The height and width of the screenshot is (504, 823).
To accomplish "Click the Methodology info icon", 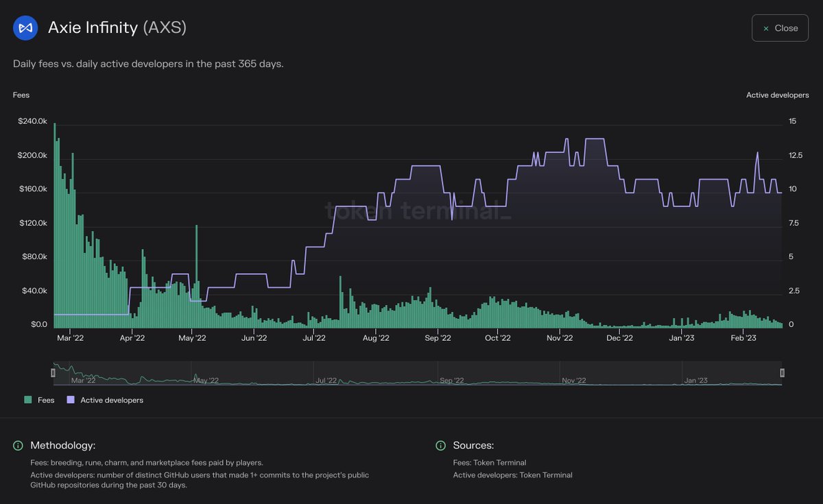I will tap(17, 446).
